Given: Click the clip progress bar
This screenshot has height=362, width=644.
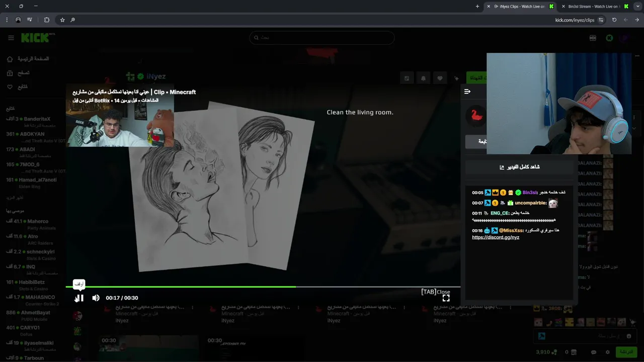Looking at the screenshot, I should tap(263, 287).
